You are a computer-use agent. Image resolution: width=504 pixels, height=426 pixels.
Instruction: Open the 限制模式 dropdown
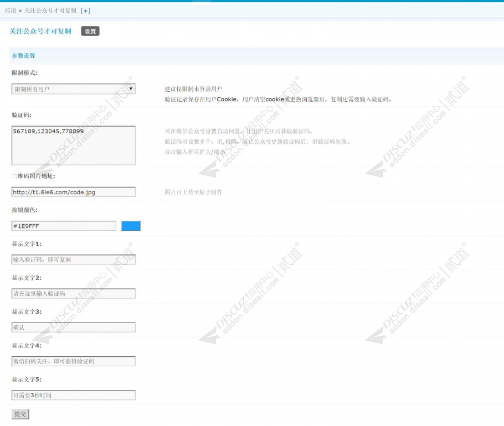[x=74, y=89]
